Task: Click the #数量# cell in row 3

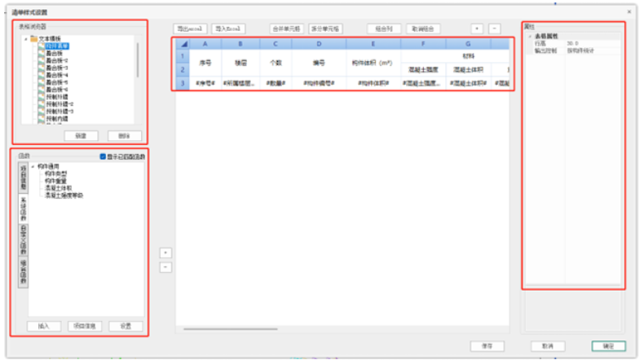Action: coord(276,83)
